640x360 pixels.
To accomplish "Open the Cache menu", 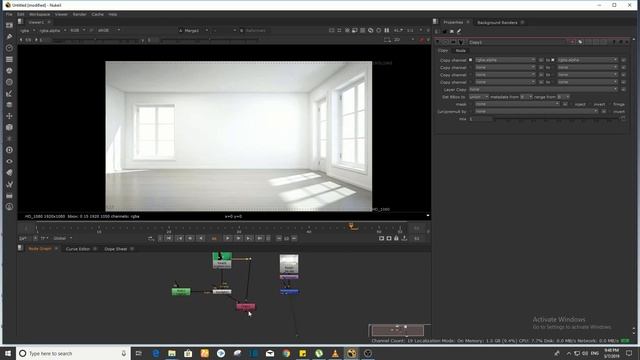I will tap(97, 14).
